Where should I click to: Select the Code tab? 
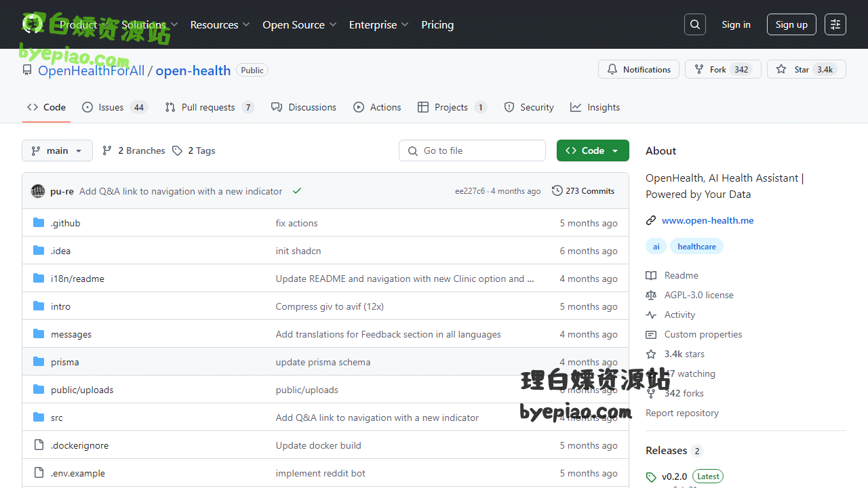point(46,107)
